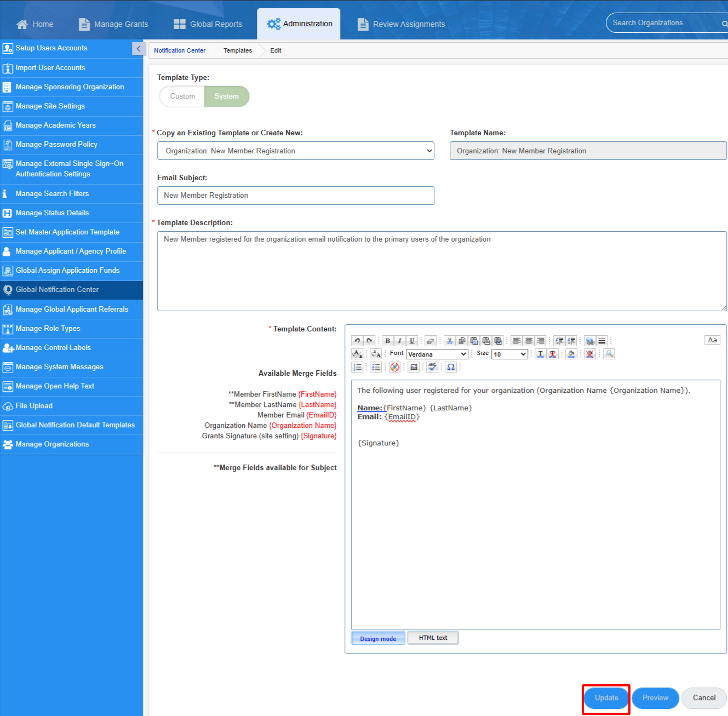Viewport: 728px width, 716px height.
Task: Expand the font Size dropdown
Action: coord(509,354)
